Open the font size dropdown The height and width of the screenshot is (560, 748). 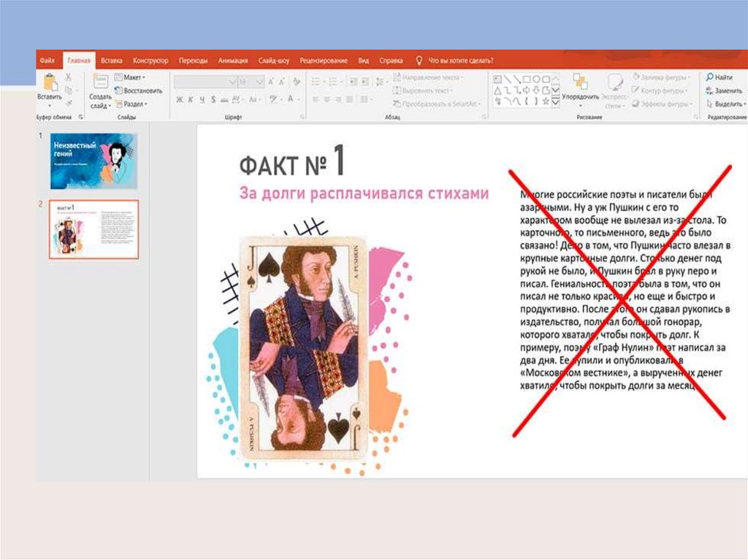tap(261, 81)
